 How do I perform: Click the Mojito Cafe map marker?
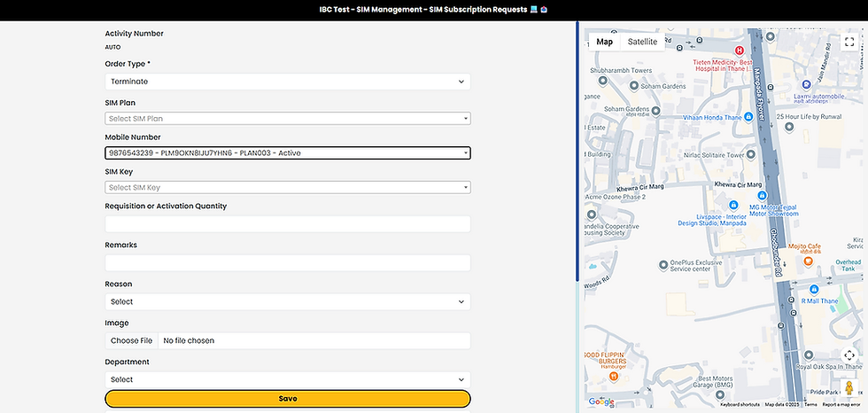pyautogui.click(x=808, y=261)
